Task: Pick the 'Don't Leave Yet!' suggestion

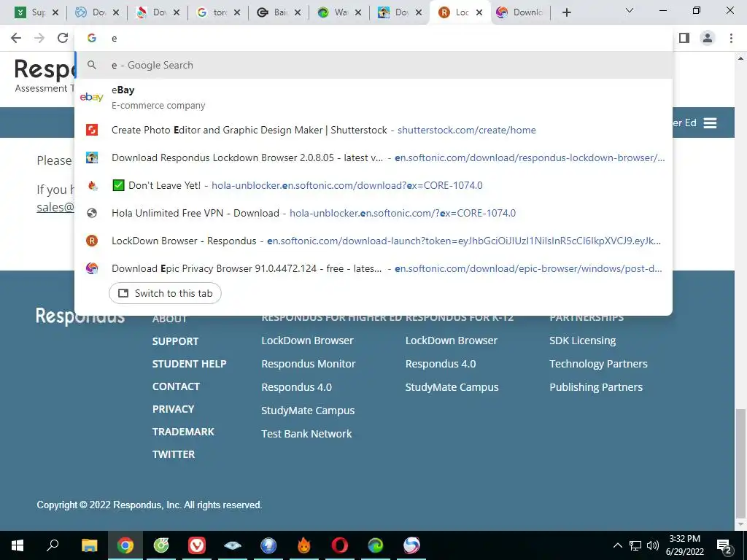Action: [x=373, y=185]
